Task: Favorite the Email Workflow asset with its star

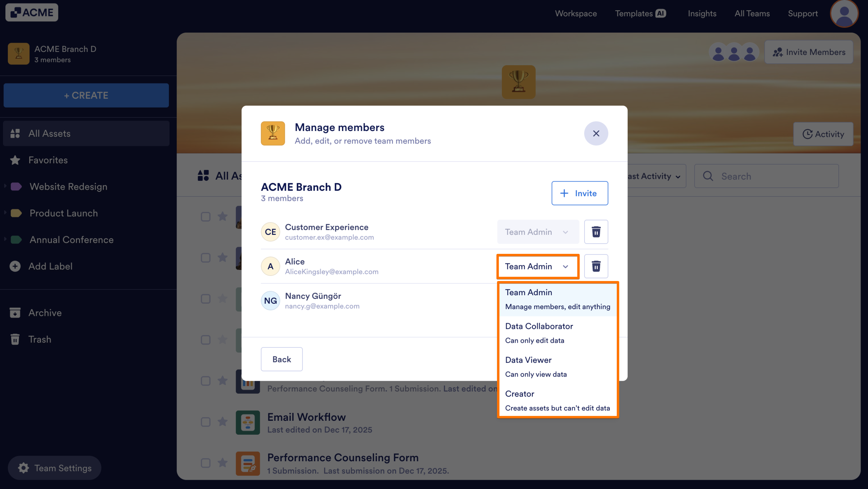Action: click(222, 422)
